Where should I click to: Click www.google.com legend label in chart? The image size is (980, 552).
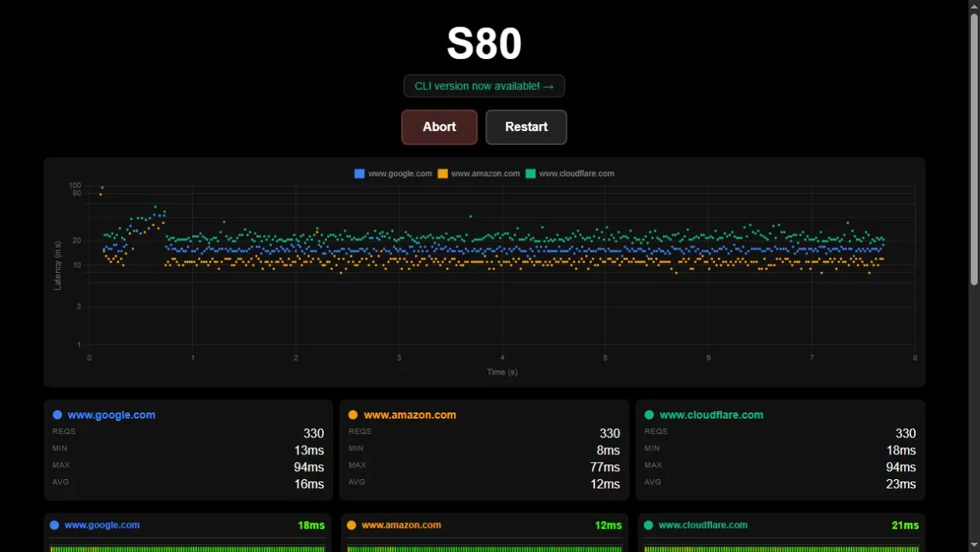(x=400, y=174)
